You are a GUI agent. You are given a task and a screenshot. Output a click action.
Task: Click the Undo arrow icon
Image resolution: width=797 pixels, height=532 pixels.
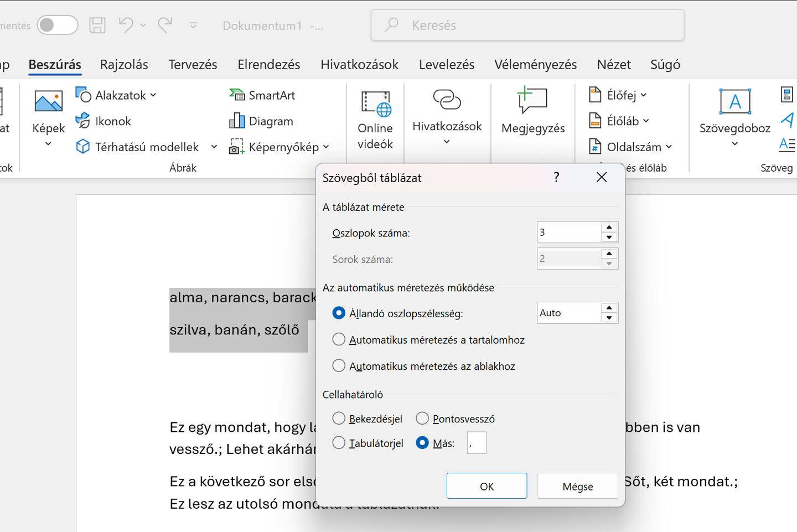pyautogui.click(x=126, y=25)
